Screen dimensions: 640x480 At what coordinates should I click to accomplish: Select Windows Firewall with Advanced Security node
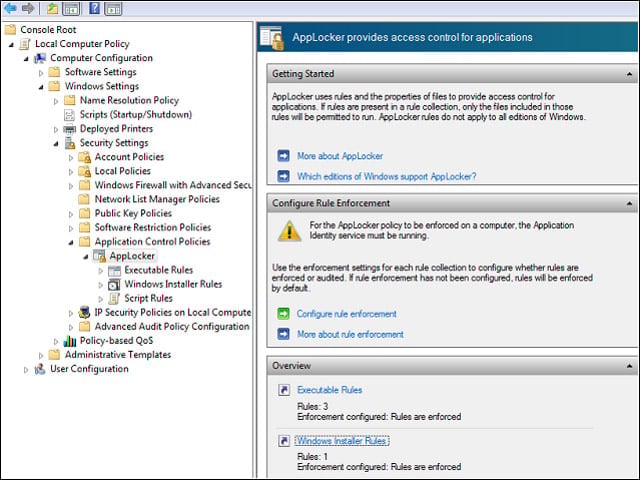tap(173, 185)
